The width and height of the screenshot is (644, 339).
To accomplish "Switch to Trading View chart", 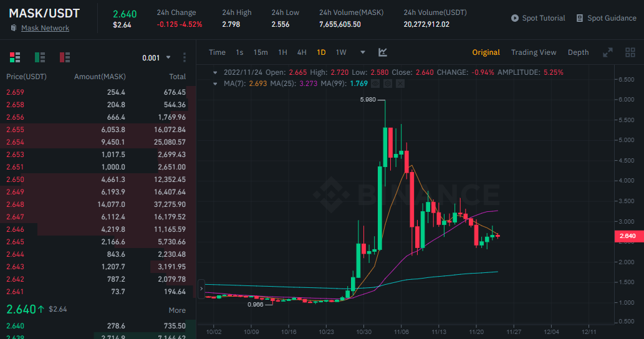I will [x=534, y=52].
